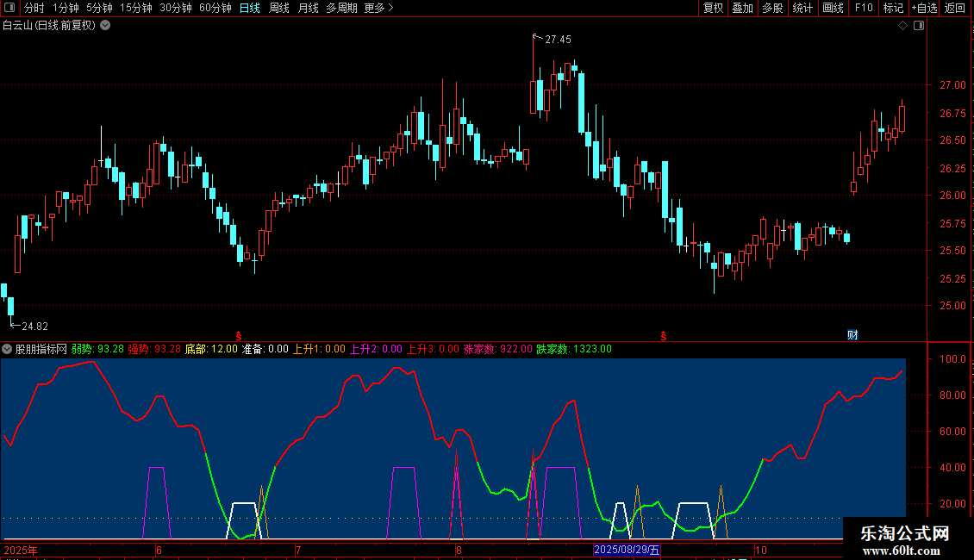
Task: Open the 复权 adjustment menu
Action: [x=713, y=8]
